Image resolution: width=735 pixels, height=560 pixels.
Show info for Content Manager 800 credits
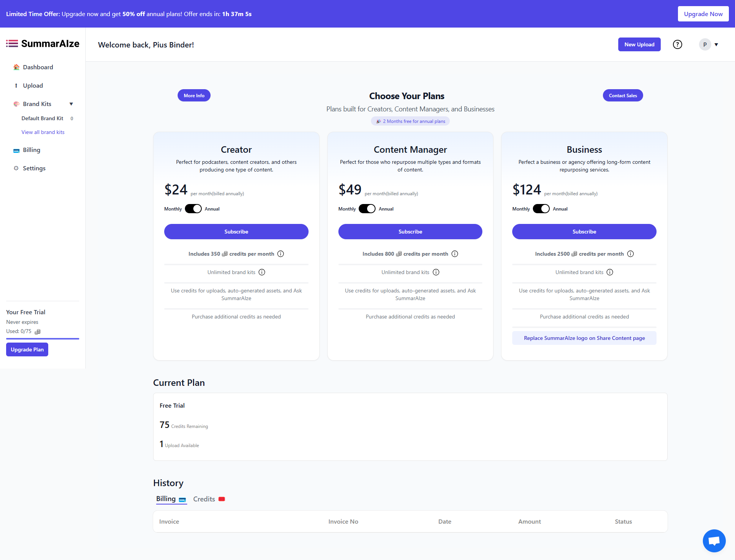click(455, 254)
